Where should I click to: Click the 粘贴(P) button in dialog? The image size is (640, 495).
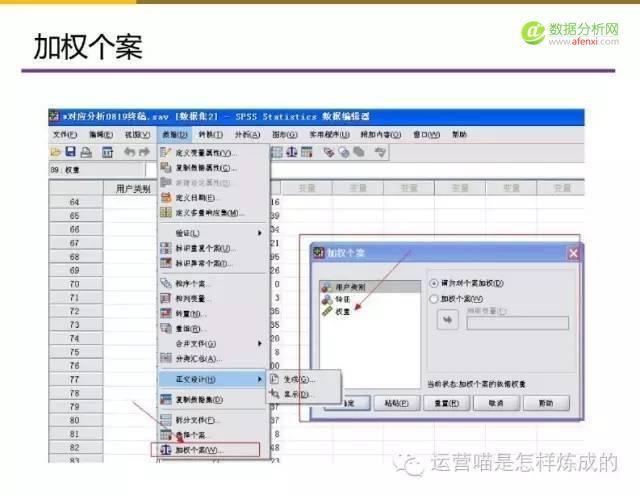[396, 403]
